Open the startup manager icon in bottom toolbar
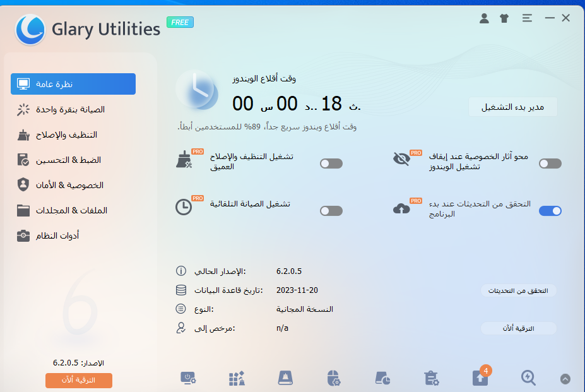The image size is (585, 392). [189, 378]
